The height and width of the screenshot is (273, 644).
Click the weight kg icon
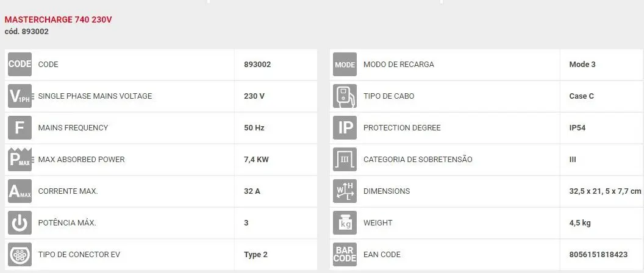pos(345,223)
